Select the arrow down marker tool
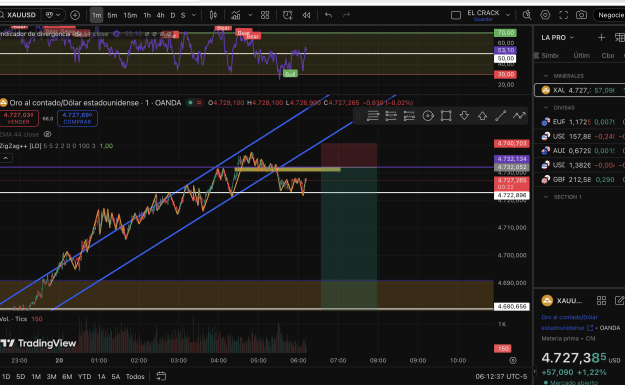The image size is (625, 385). [x=464, y=116]
